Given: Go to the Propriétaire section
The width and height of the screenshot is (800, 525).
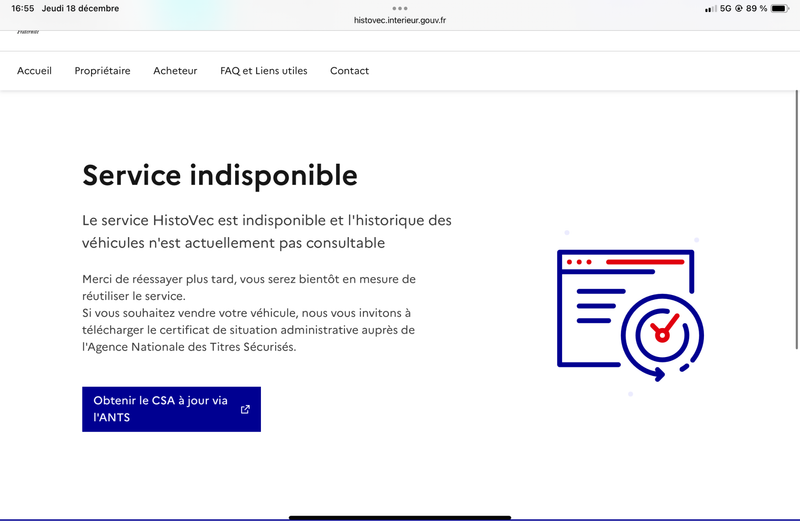Looking at the screenshot, I should click(x=102, y=71).
